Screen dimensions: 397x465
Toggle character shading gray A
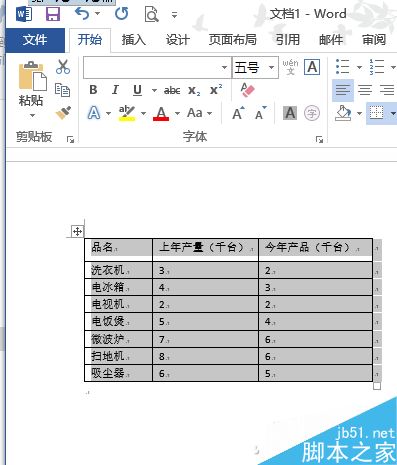(x=290, y=113)
